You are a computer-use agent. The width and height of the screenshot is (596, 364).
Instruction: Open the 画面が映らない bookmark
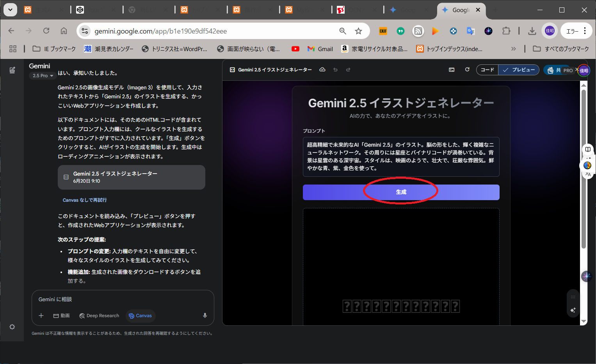click(x=249, y=49)
